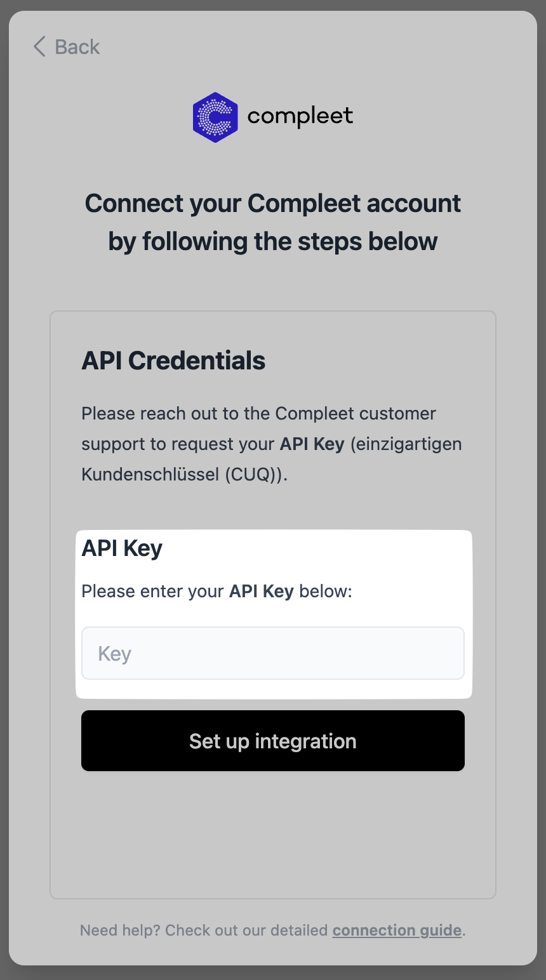
Task: Click the "Need help?" footer text
Action: (119, 930)
